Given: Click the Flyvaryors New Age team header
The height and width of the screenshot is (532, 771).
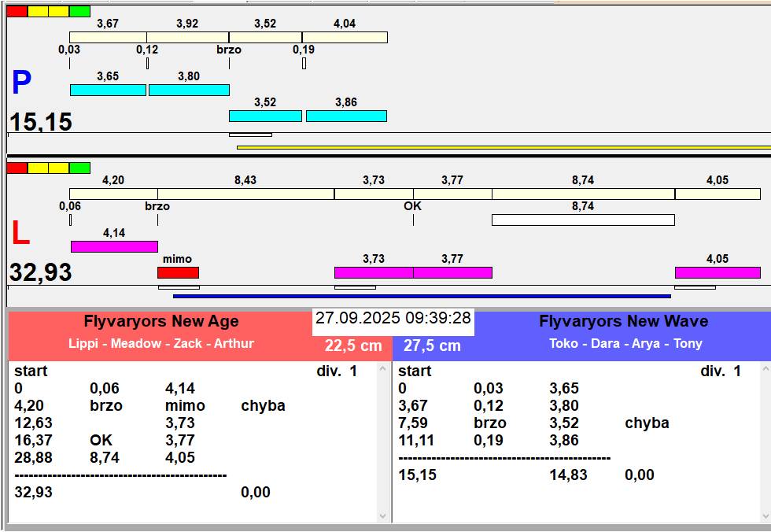Looking at the screenshot, I should [x=161, y=322].
